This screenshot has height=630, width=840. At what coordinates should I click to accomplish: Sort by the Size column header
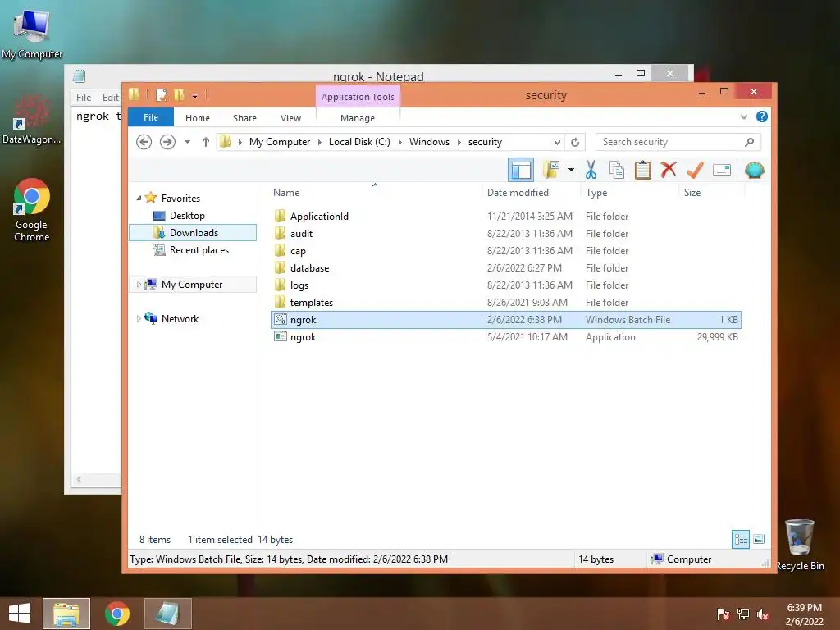point(692,192)
